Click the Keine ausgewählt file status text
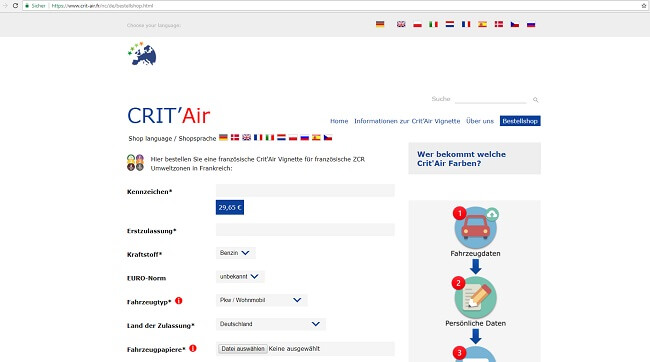 tap(294, 349)
